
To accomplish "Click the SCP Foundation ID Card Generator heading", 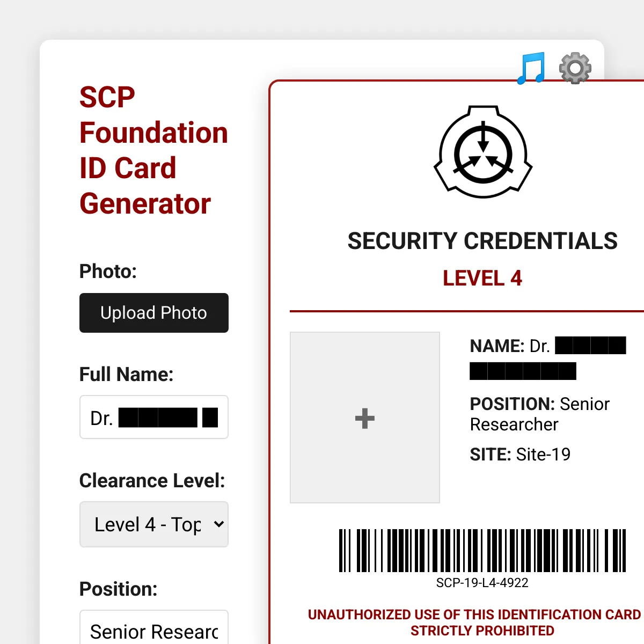I will (153, 150).
